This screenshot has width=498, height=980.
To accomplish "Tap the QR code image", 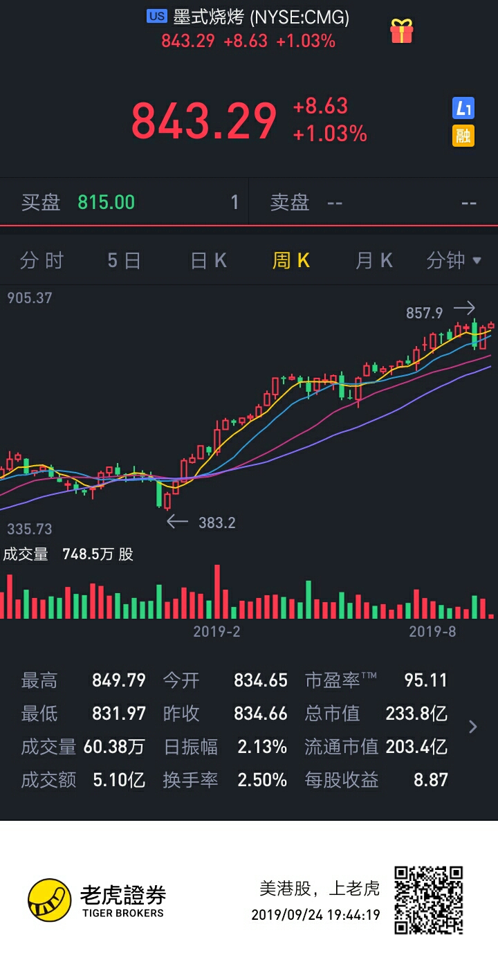I will point(429,900).
